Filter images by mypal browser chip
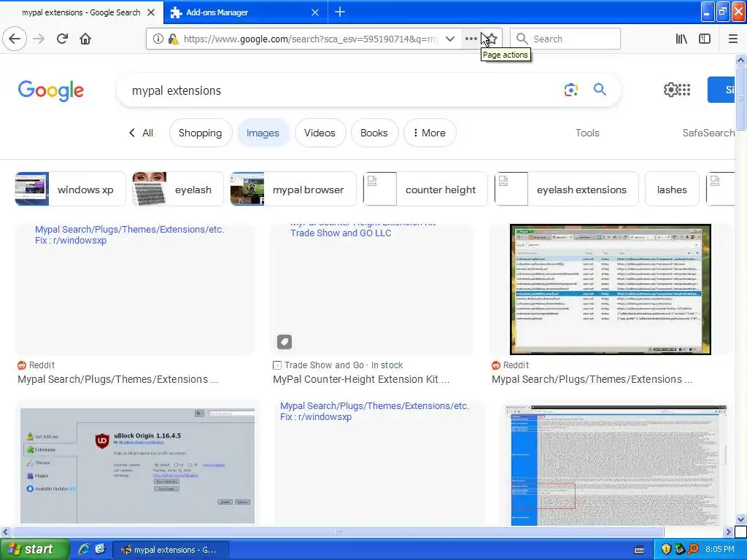747x560 pixels. coord(293,189)
